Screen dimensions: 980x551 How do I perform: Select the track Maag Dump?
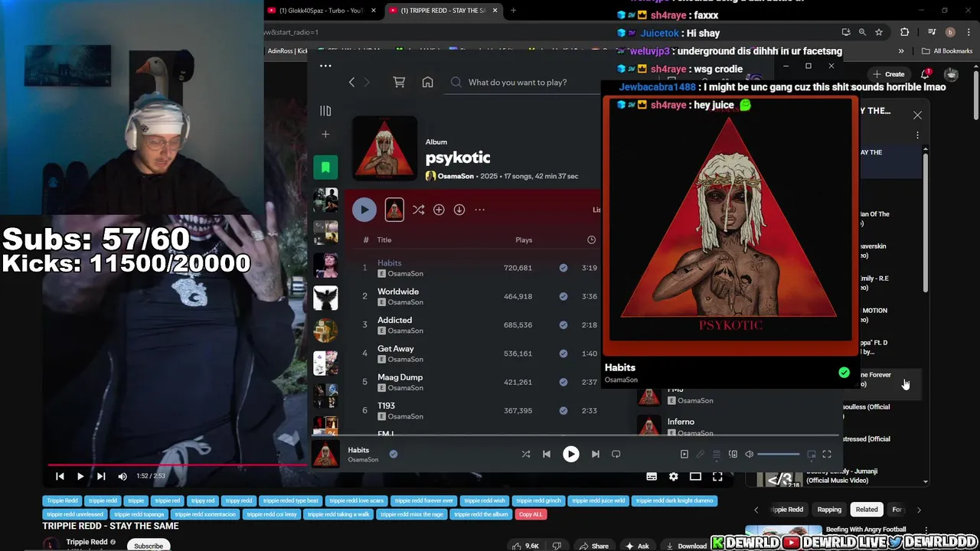(x=400, y=377)
